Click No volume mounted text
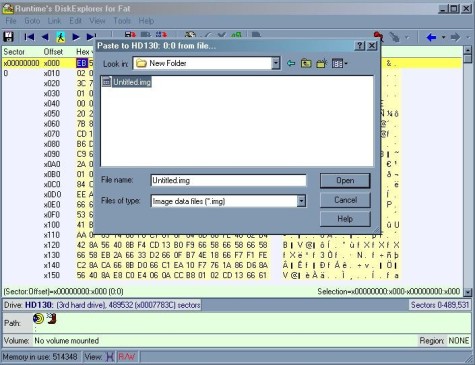Viewport: 475px width, 365px height. coord(67,341)
